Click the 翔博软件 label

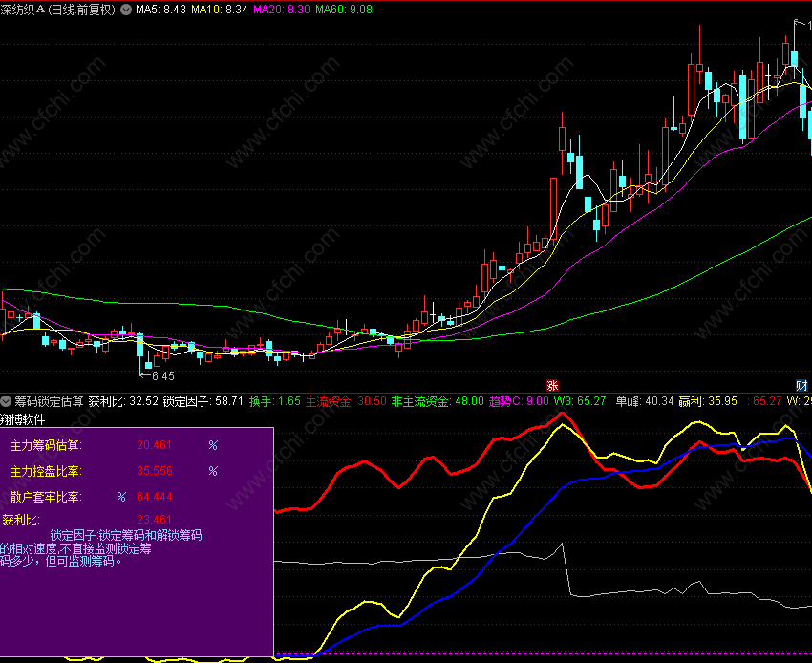[23, 419]
